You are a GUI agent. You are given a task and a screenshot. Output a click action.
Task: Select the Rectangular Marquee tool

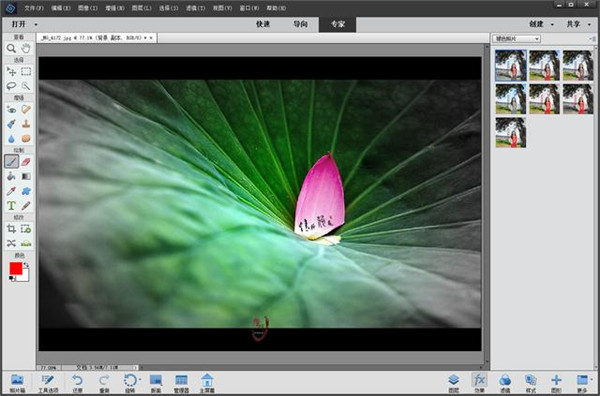point(26,72)
